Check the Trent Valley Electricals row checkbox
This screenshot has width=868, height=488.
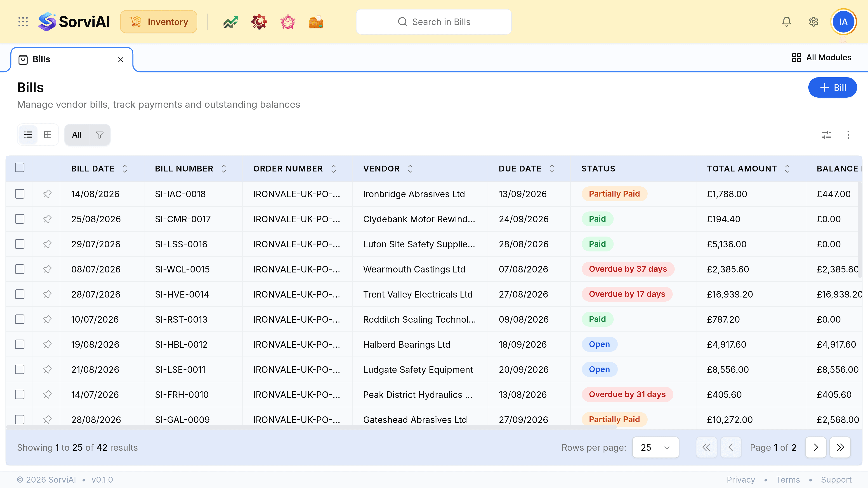(20, 294)
